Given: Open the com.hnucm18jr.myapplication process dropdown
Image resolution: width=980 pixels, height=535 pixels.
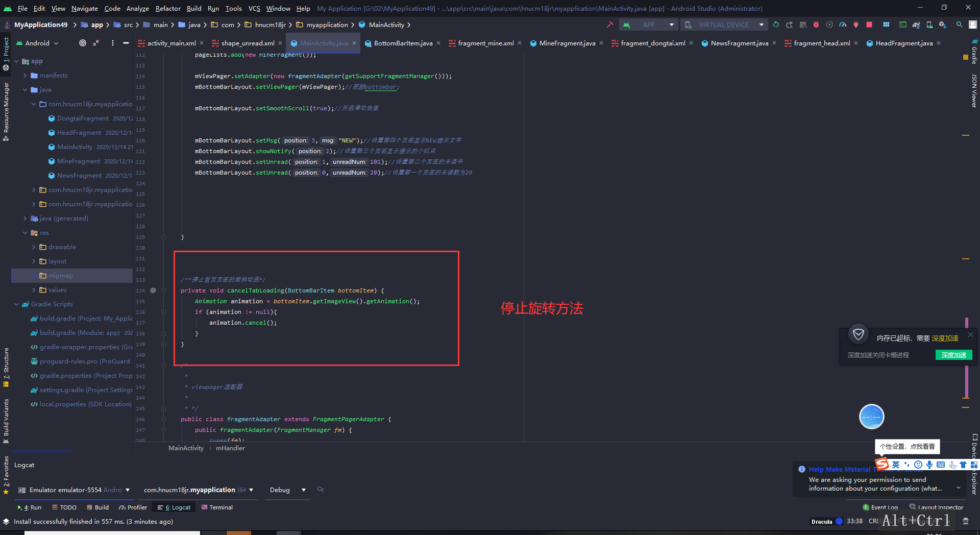Looking at the screenshot, I should point(198,490).
